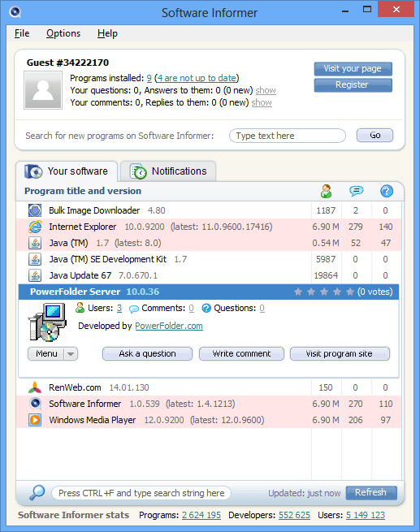Click the users icon beside Users: 3
The height and width of the screenshot is (532, 420).
tap(80, 308)
